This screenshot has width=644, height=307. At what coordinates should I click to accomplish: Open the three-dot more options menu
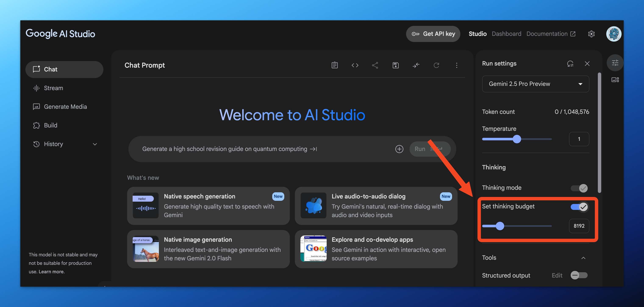[x=457, y=65]
